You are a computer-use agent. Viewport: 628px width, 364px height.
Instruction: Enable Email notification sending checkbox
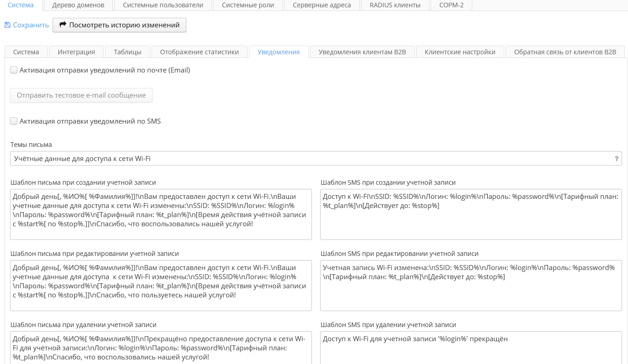[x=14, y=70]
